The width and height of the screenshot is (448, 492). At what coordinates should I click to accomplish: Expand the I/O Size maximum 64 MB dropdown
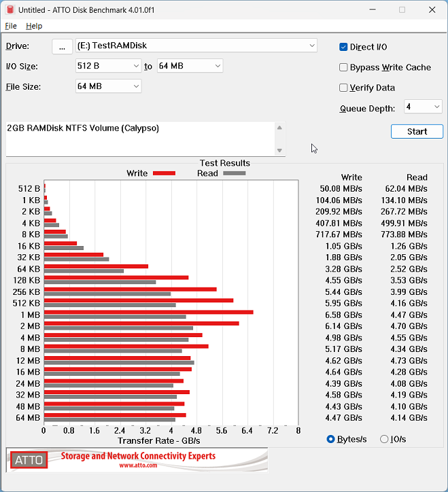(190, 66)
